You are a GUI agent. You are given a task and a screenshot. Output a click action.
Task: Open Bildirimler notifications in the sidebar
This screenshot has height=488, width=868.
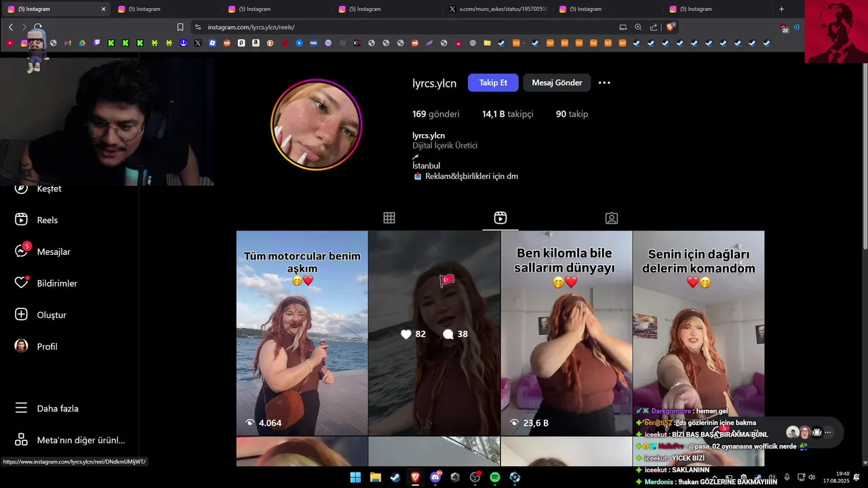point(47,283)
